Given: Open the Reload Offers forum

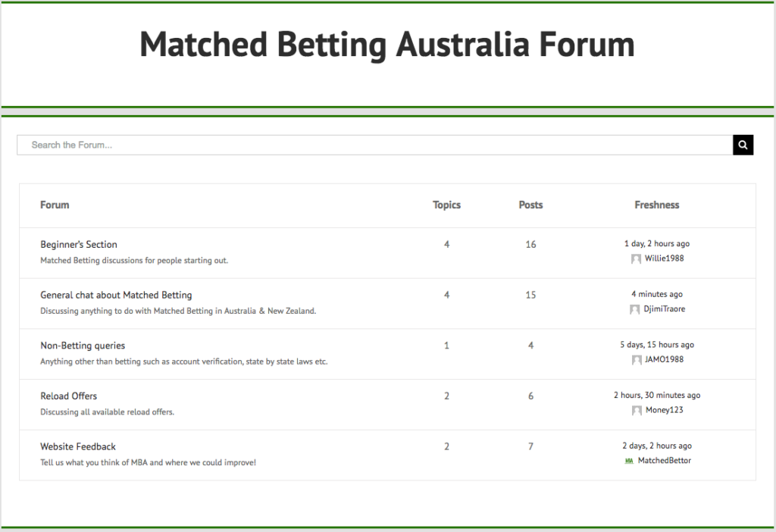Looking at the screenshot, I should click(x=68, y=396).
